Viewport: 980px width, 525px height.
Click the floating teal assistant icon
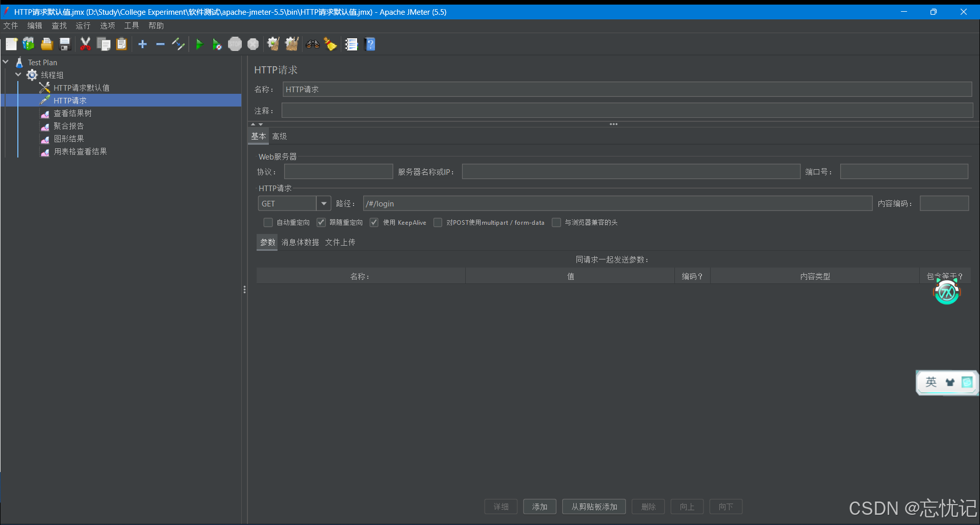pos(947,292)
